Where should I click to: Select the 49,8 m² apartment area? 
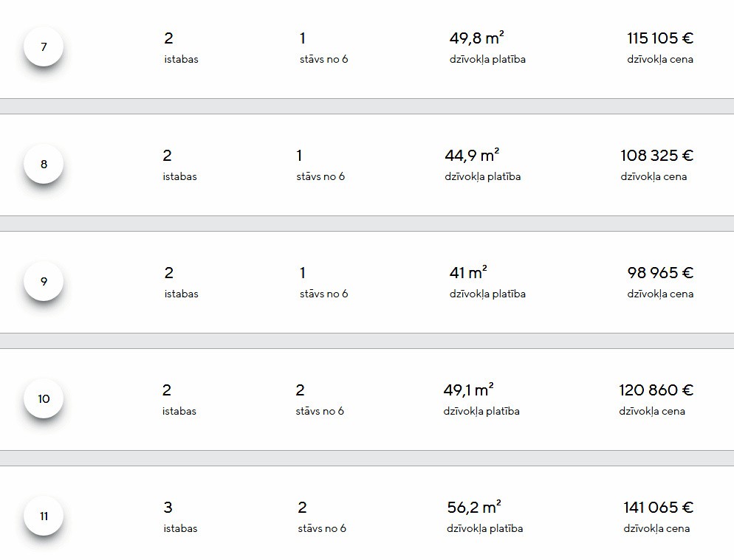476,38
